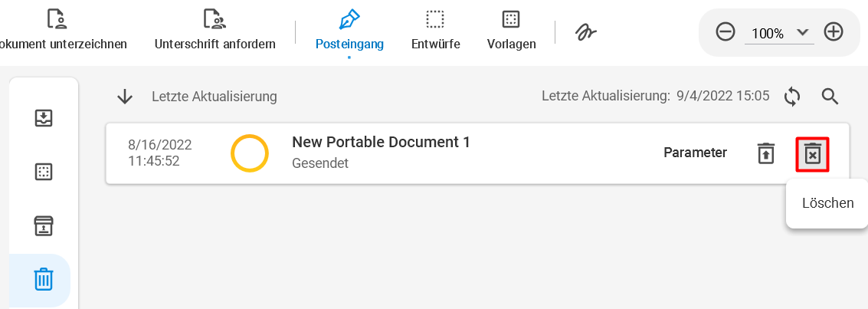Image resolution: width=868 pixels, height=309 pixels.
Task: Open the Vorlagen section
Action: (511, 31)
